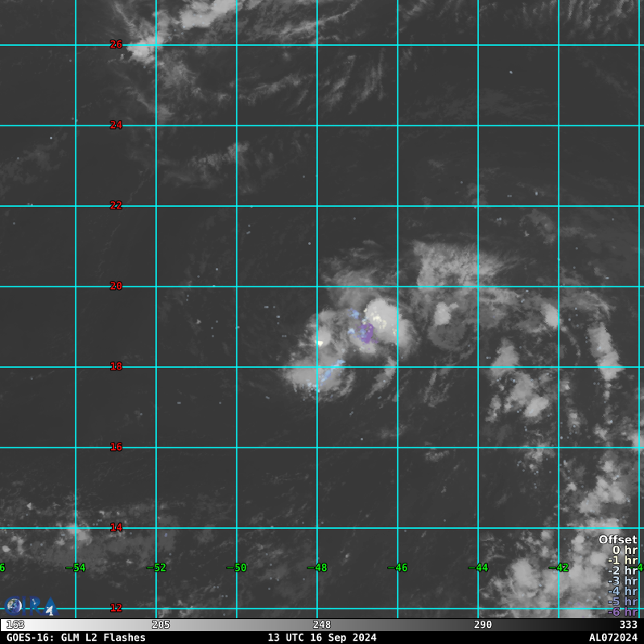Click the 13 UTC 16 Sep 2024 timestamp
Screen dimensions: 644x644
[x=322, y=638]
